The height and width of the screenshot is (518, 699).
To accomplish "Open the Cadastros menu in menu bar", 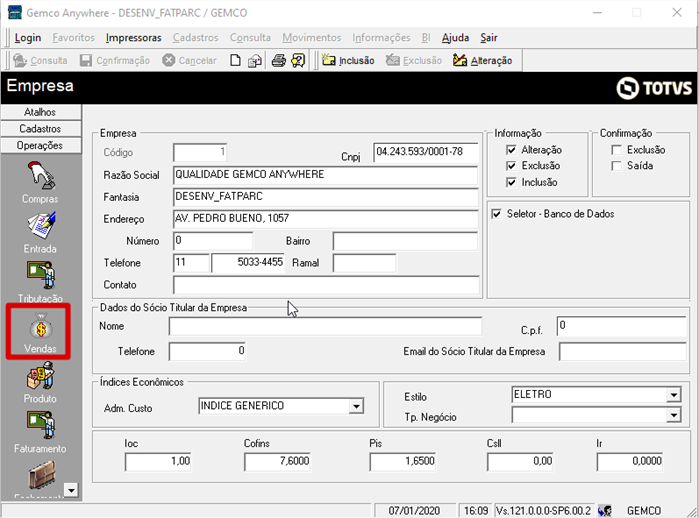I will point(196,38).
